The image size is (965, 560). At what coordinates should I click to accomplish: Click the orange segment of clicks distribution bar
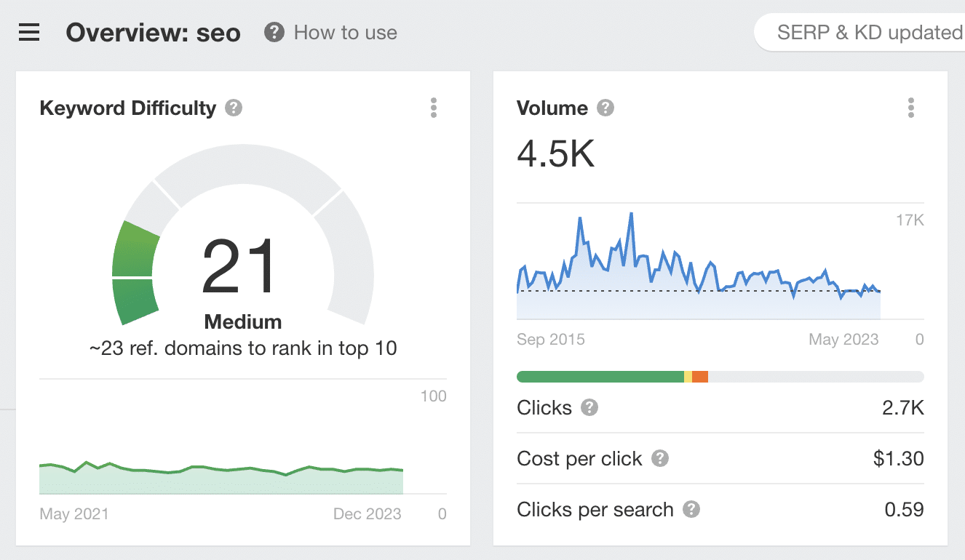[700, 377]
